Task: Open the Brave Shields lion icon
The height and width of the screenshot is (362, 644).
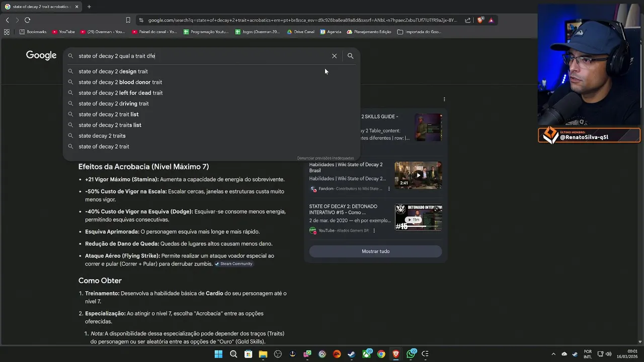Action: pyautogui.click(x=480, y=20)
